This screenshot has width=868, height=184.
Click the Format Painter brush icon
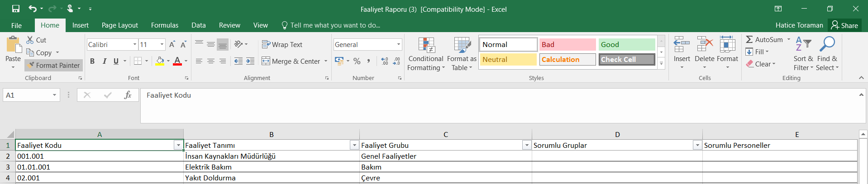click(31, 65)
